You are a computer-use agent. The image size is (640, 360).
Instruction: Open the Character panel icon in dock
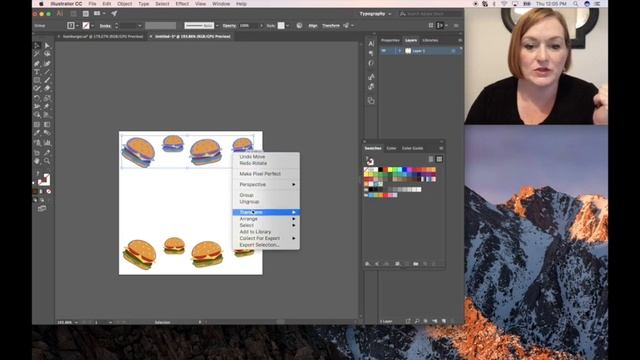point(371,44)
